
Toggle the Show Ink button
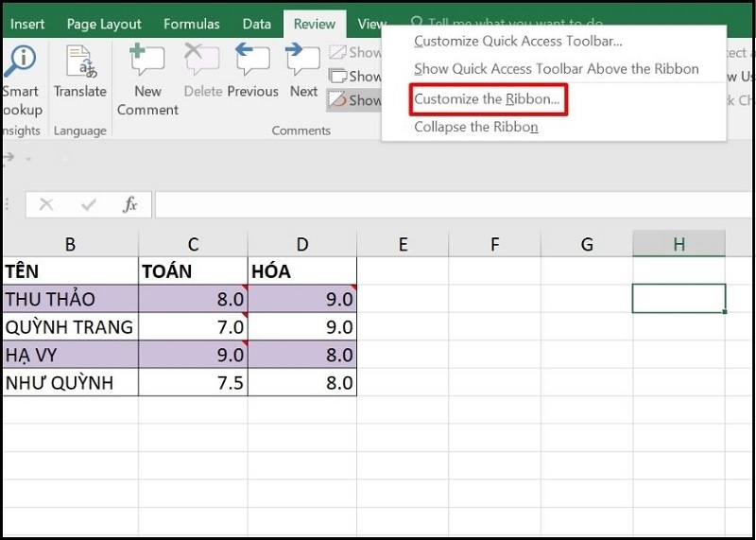[x=353, y=99]
